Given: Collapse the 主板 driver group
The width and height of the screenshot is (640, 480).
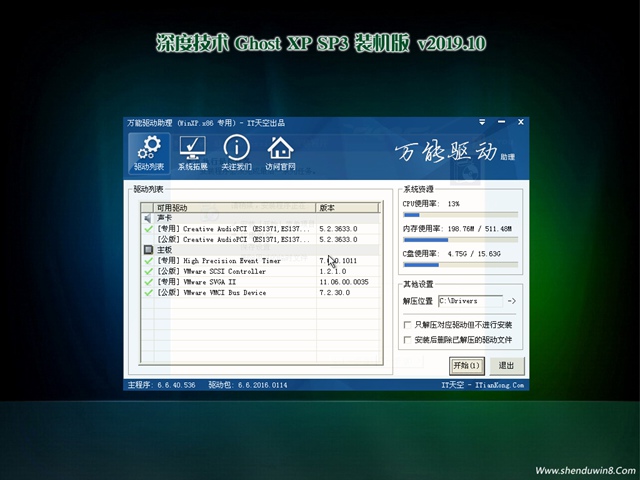Looking at the screenshot, I should point(164,250).
